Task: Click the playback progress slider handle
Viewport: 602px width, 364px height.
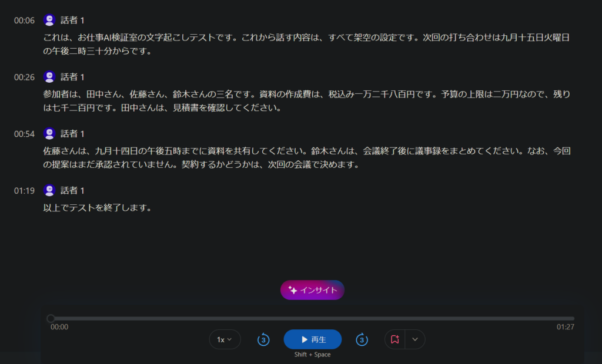Action: point(51,318)
